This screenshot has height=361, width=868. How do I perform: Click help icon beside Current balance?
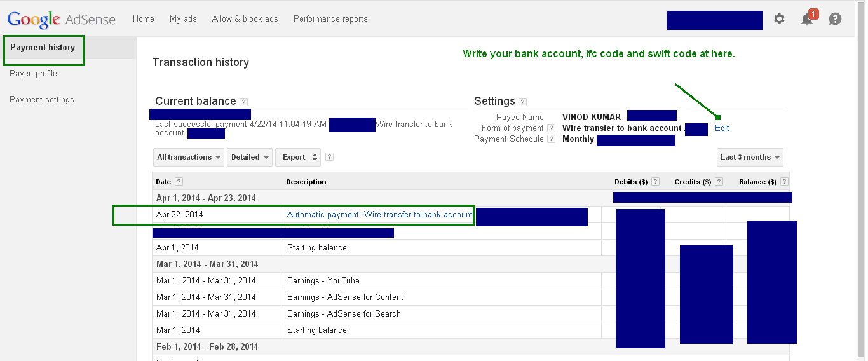(244, 102)
